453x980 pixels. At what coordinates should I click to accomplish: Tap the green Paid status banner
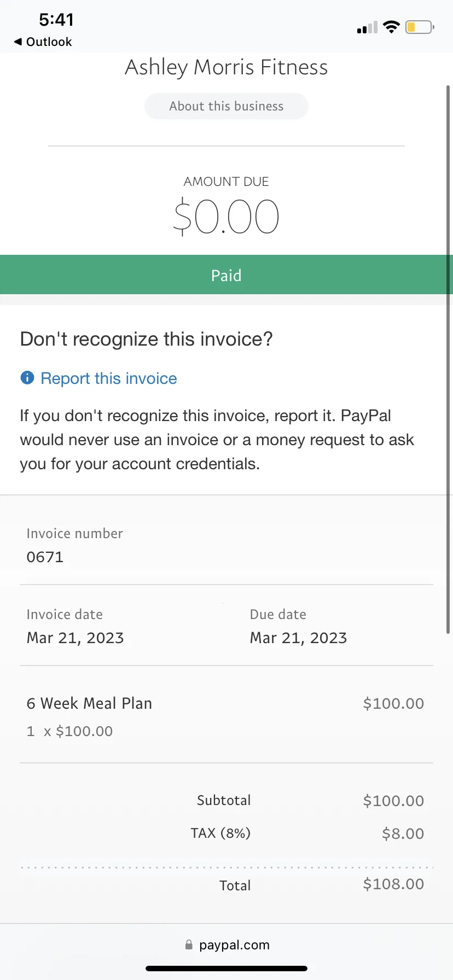click(x=226, y=275)
